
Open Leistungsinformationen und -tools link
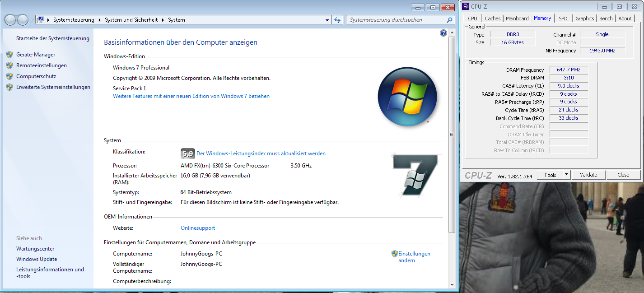[50, 273]
